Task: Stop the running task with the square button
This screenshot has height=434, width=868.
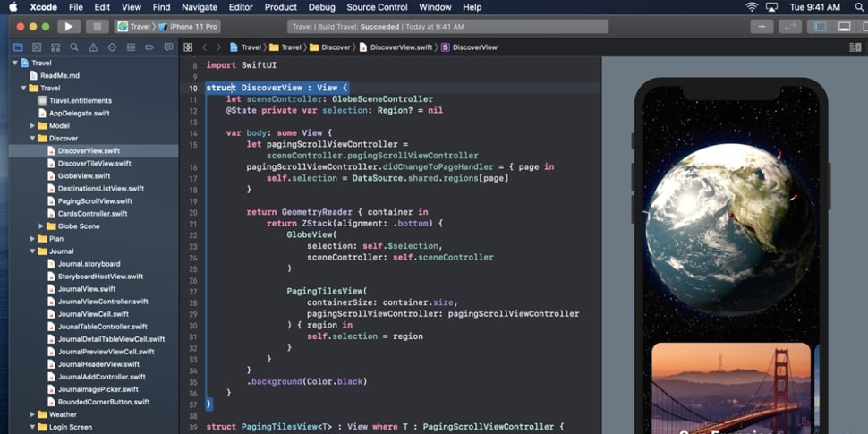Action: (x=97, y=27)
